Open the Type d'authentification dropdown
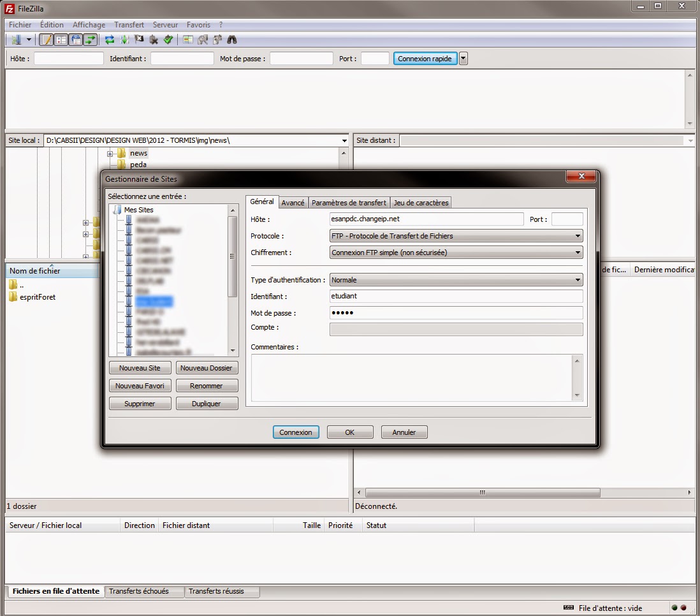700x616 pixels. 456,280
